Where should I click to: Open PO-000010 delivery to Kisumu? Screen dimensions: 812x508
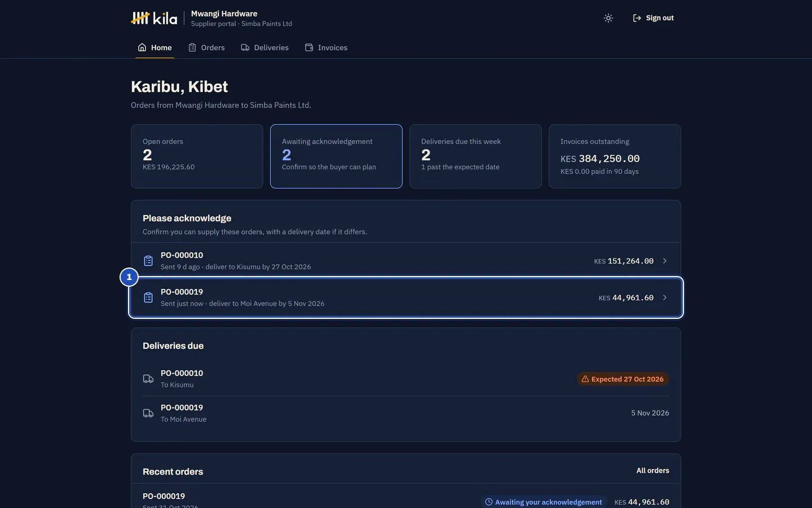click(x=406, y=379)
